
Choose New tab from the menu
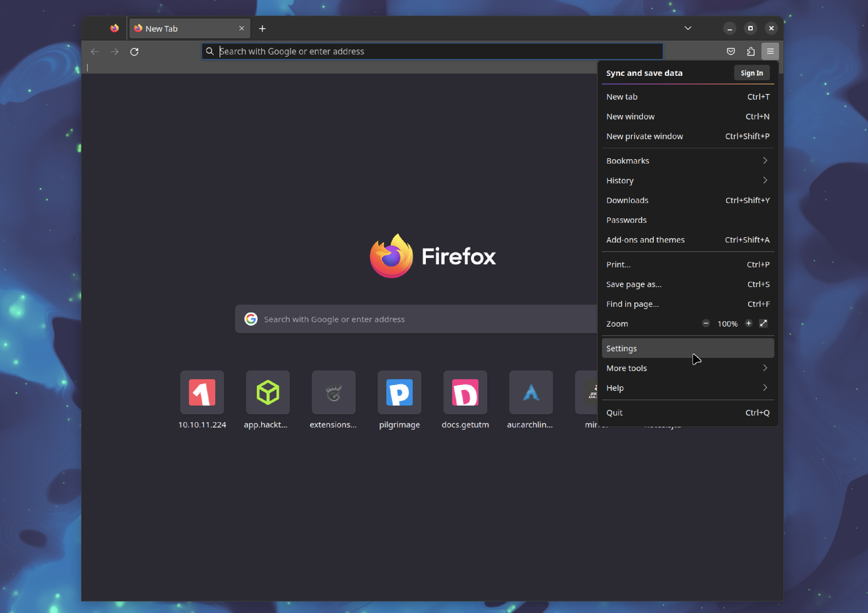[x=688, y=97]
